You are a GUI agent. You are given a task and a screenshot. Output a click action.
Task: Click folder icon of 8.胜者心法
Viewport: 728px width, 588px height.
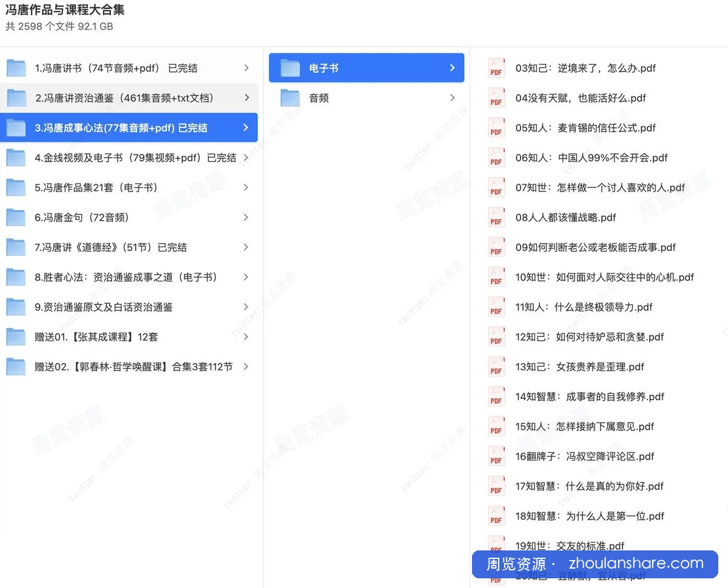point(16,277)
